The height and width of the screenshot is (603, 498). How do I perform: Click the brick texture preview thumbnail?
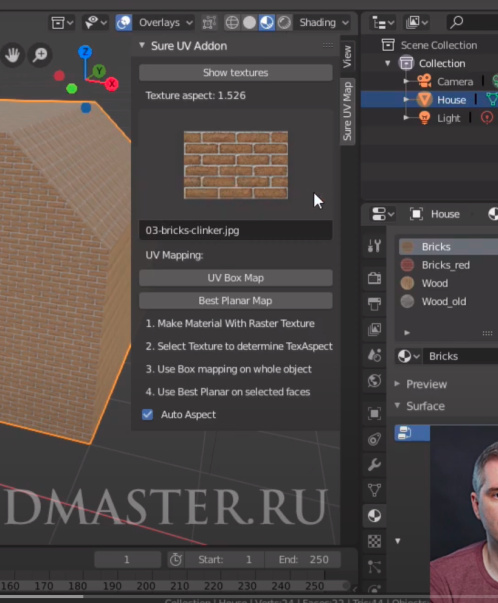tap(236, 165)
